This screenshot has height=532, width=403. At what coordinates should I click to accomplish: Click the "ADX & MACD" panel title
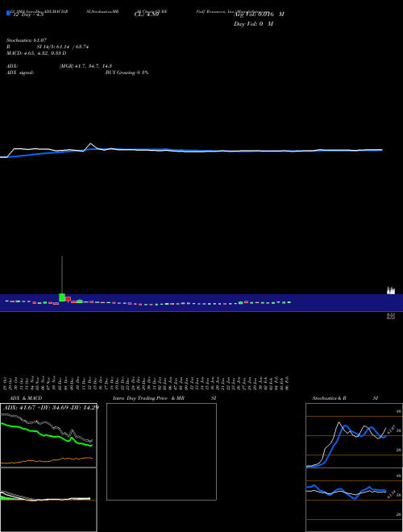tap(26, 398)
